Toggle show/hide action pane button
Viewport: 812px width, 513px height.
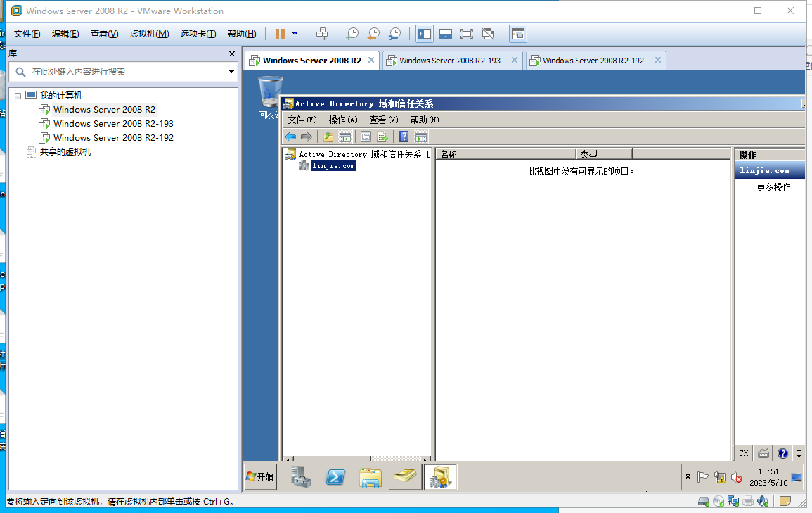(x=421, y=137)
